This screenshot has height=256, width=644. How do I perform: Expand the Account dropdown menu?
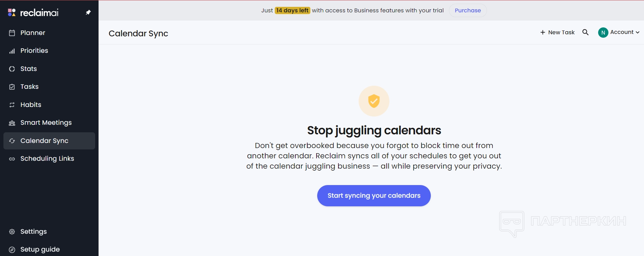[x=625, y=32]
